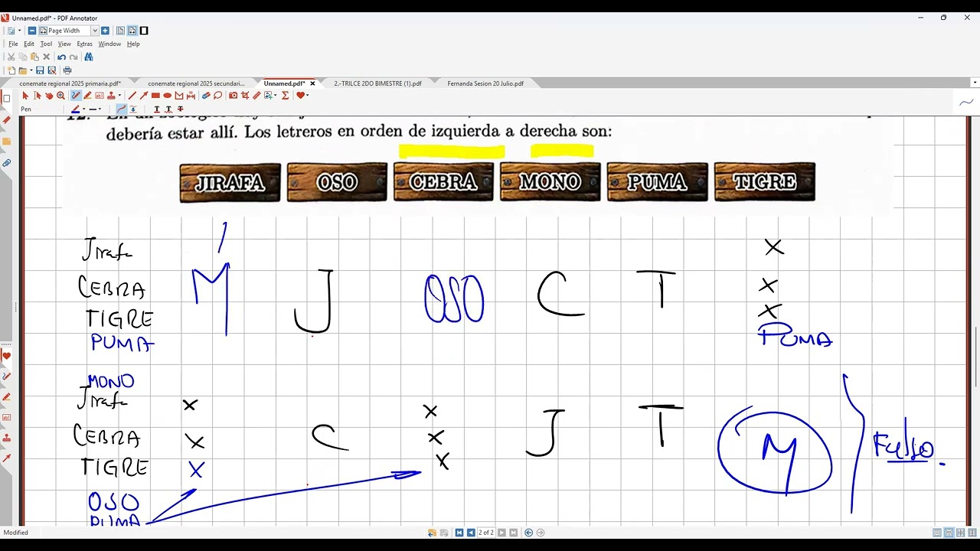Select the Polygon tool
This screenshot has width=980, height=551.
pos(179,96)
